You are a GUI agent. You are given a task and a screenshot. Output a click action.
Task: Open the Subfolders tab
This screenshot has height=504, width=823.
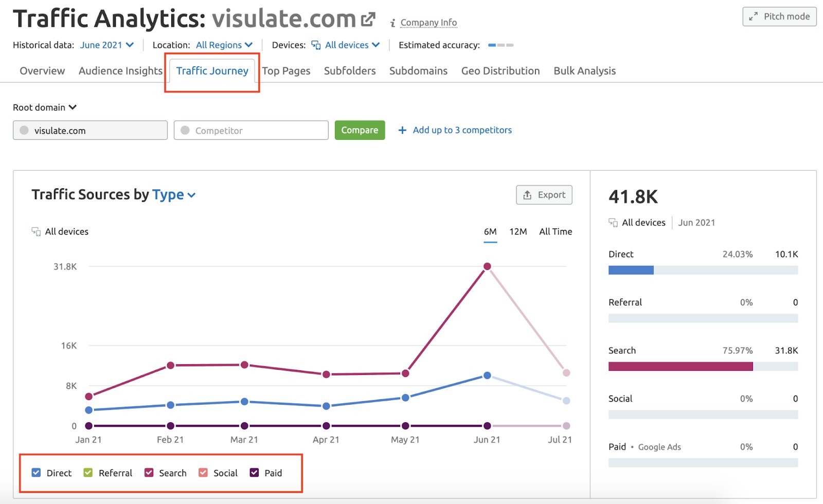350,71
